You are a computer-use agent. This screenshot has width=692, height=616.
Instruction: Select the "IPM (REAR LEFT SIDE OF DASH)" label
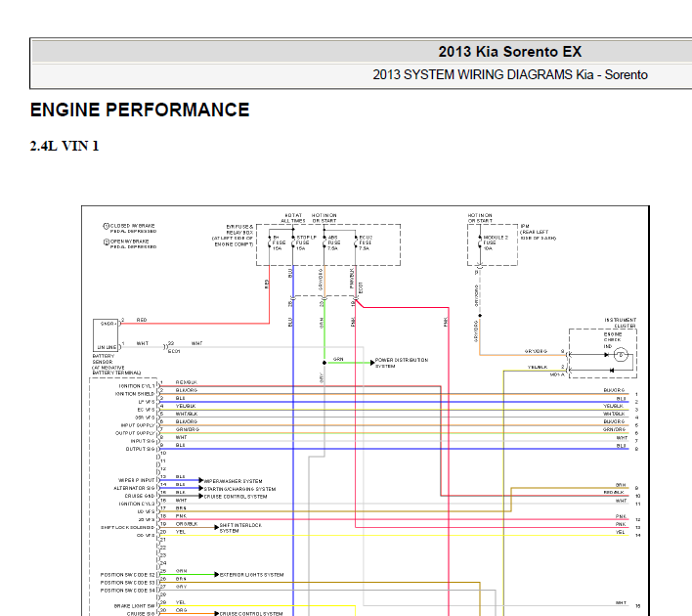[538, 232]
